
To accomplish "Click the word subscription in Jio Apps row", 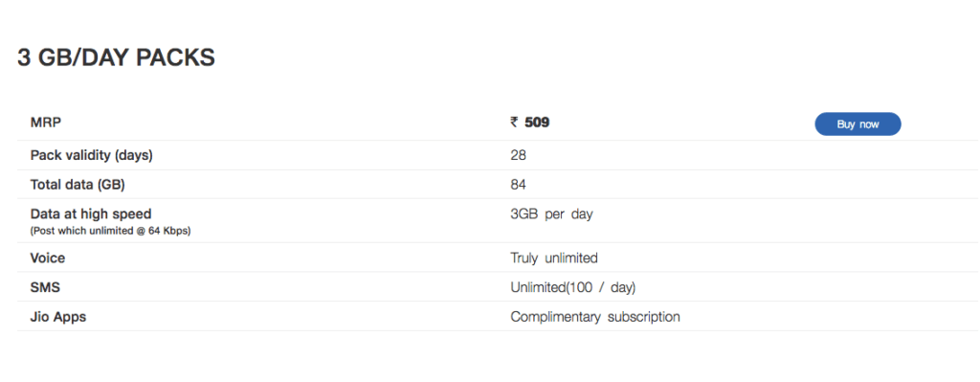I will tap(644, 316).
